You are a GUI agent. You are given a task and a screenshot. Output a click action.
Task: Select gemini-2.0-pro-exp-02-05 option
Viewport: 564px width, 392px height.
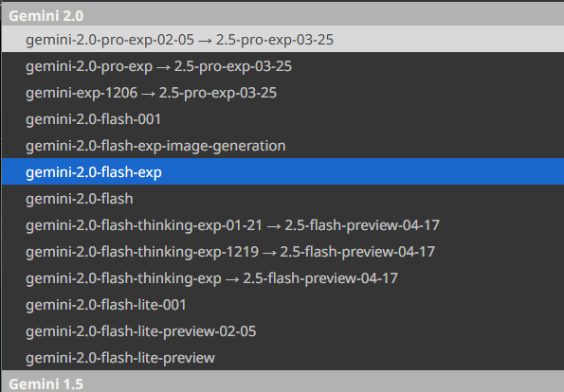[x=282, y=39]
